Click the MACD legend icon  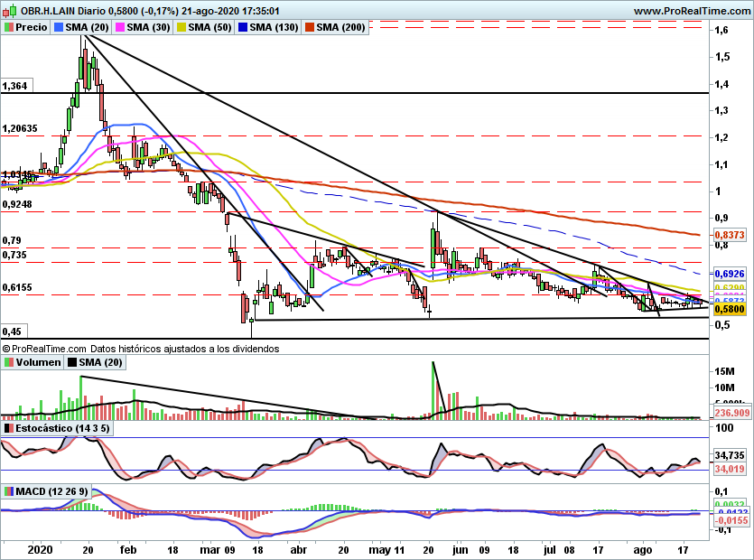click(x=9, y=491)
